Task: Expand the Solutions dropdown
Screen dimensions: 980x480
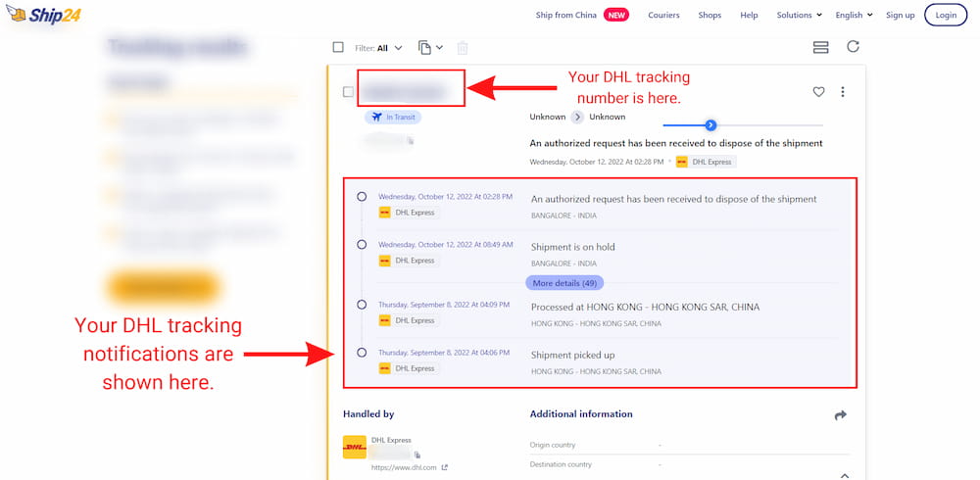Action: coord(800,15)
